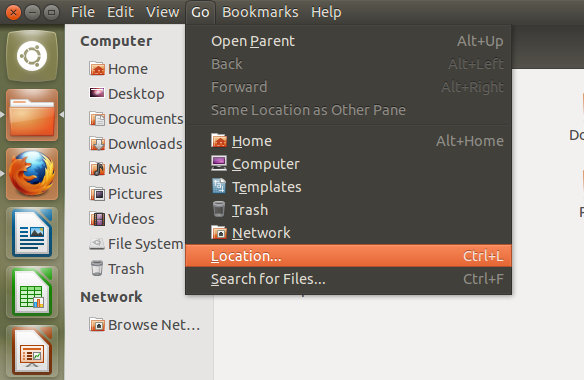
Task: Click the Trash can icon in the Go menu
Action: pos(219,209)
